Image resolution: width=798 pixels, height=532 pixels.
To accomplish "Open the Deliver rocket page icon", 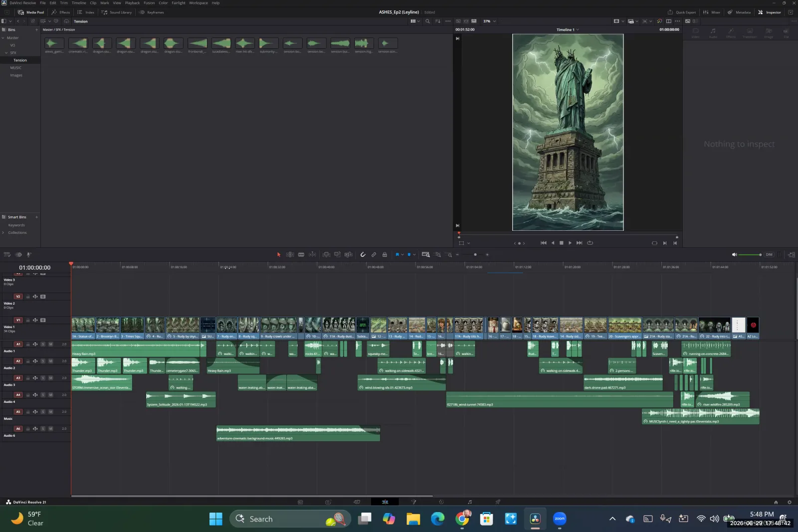I will pyautogui.click(x=498, y=502).
